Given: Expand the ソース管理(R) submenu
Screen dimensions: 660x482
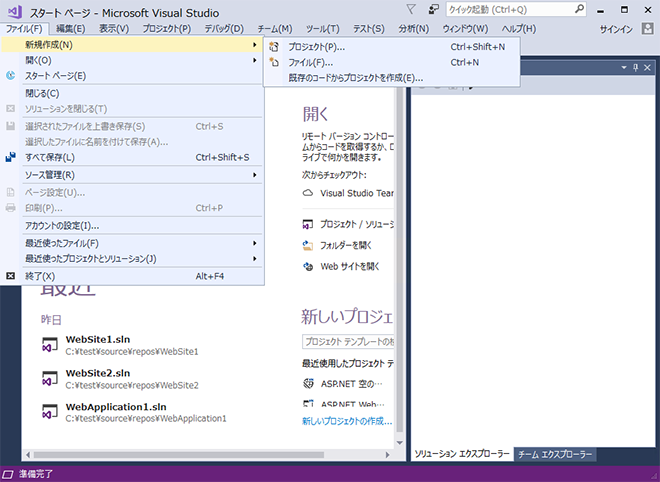Looking at the screenshot, I should (132, 175).
